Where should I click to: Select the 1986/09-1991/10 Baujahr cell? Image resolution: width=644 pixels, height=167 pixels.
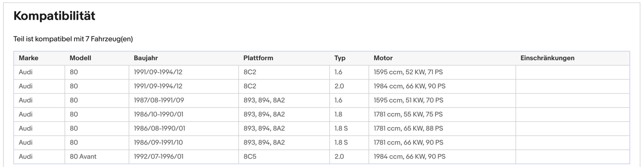click(158, 142)
